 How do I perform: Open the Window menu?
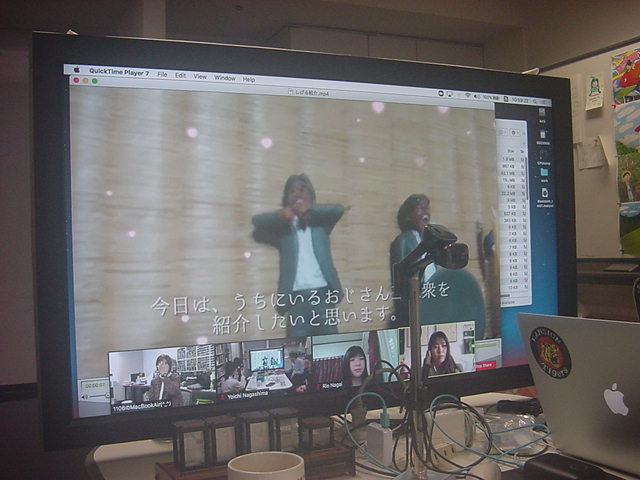click(x=225, y=78)
